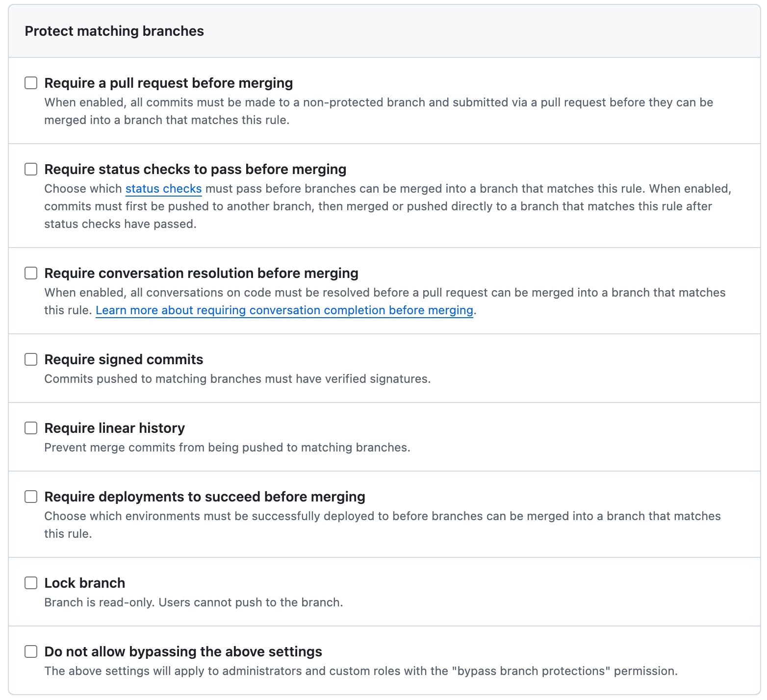
Task: Click Require deployments to succeed before merging label
Action: pyautogui.click(x=205, y=497)
